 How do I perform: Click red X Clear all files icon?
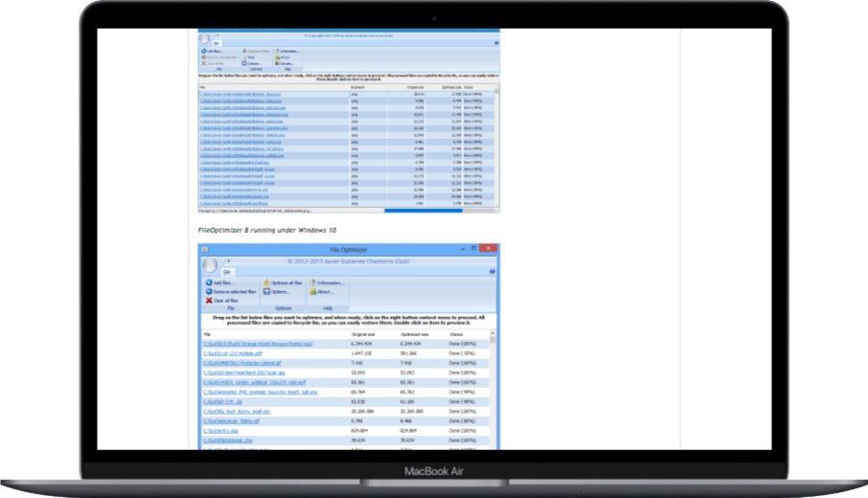pos(209,300)
